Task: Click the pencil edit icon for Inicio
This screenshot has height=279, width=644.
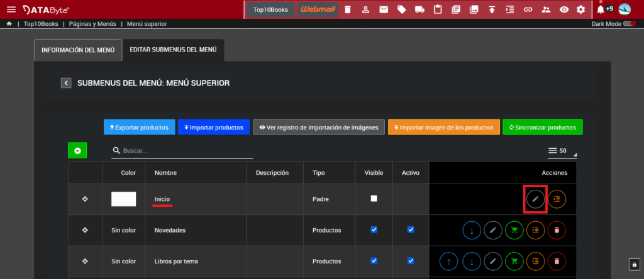Action: pos(535,199)
